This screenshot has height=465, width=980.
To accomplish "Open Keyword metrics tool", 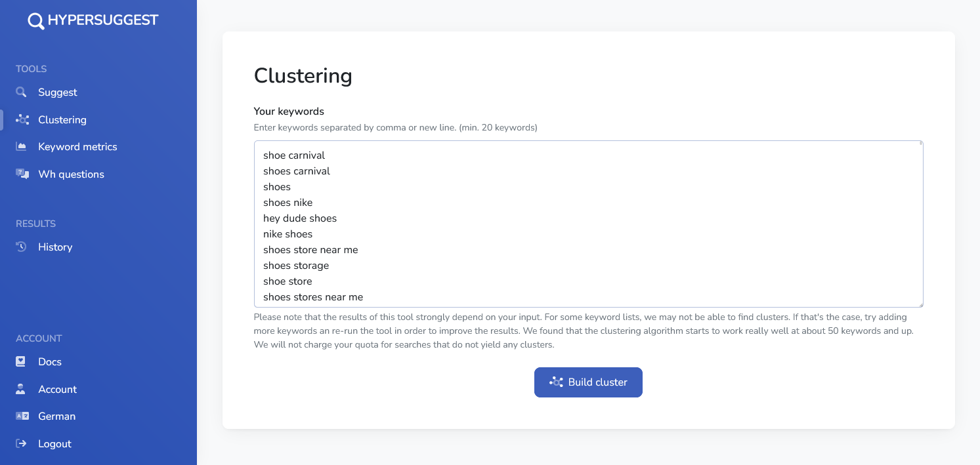I will (x=77, y=147).
